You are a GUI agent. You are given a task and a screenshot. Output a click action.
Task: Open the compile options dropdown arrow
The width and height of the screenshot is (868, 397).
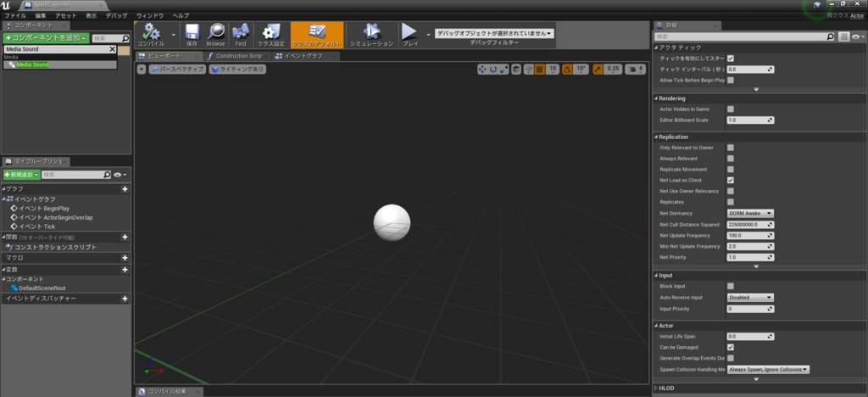click(x=173, y=35)
